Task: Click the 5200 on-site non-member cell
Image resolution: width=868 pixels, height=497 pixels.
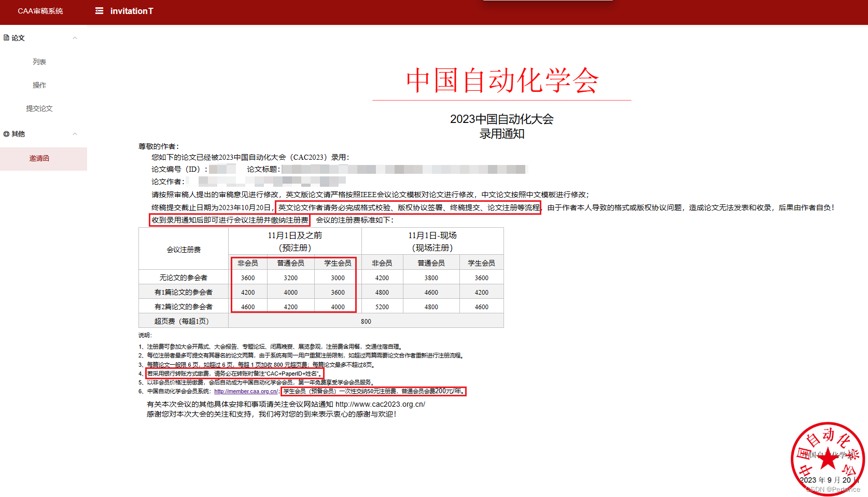Action: pyautogui.click(x=382, y=307)
